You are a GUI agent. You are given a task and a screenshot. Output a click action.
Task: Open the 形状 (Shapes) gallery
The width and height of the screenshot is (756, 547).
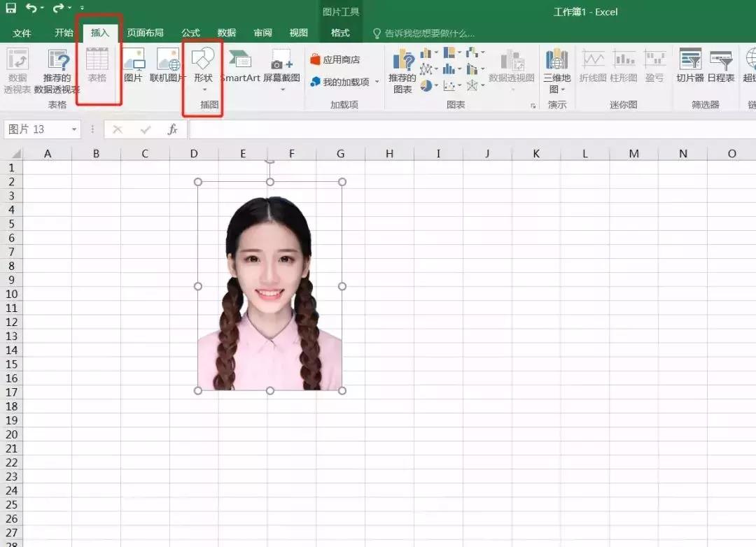(x=203, y=69)
